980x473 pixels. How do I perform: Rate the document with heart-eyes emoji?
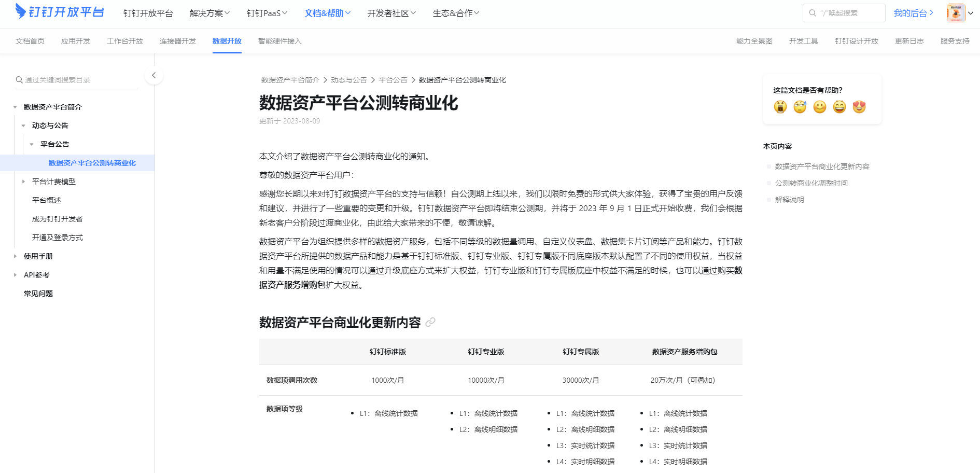859,107
